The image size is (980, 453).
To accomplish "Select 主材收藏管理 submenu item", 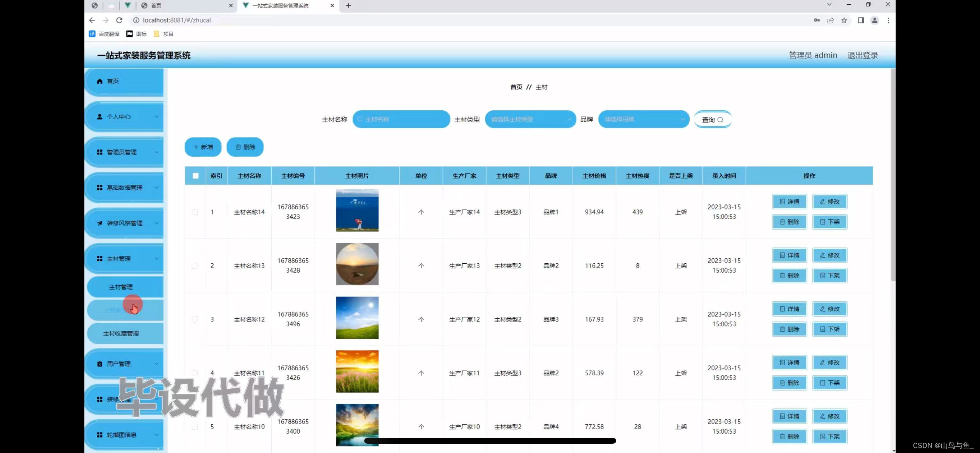I will coord(125,333).
